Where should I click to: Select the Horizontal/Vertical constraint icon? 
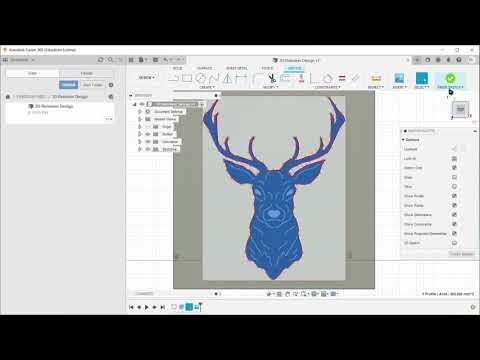pyautogui.click(x=314, y=78)
